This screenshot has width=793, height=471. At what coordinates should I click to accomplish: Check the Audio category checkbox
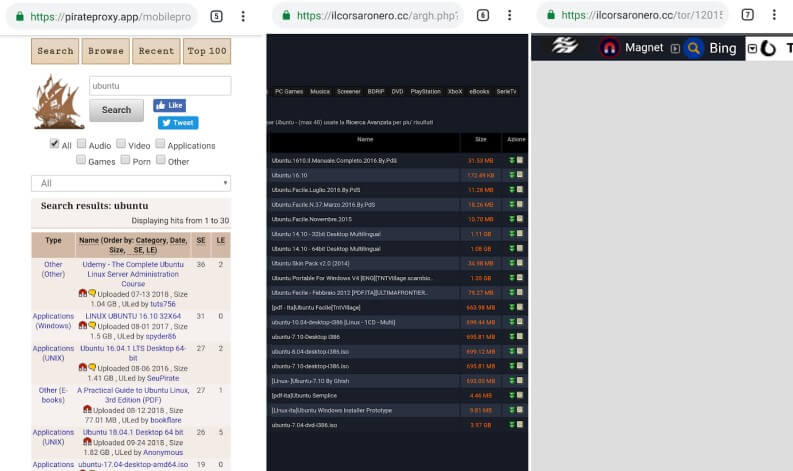pos(81,144)
